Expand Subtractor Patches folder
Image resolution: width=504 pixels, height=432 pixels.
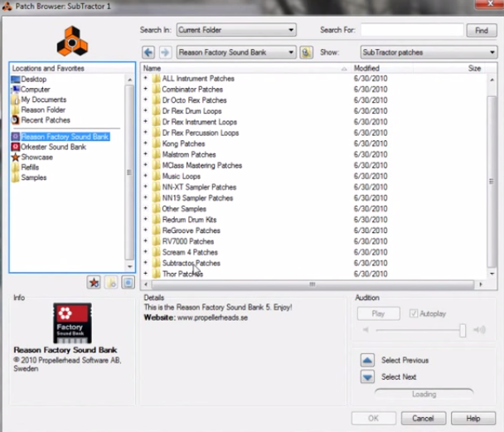click(x=146, y=263)
